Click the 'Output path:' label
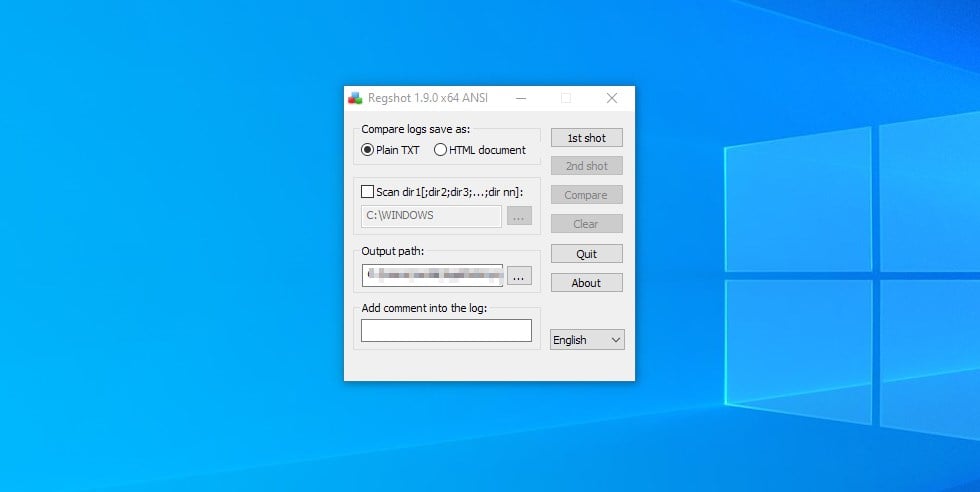 point(392,251)
